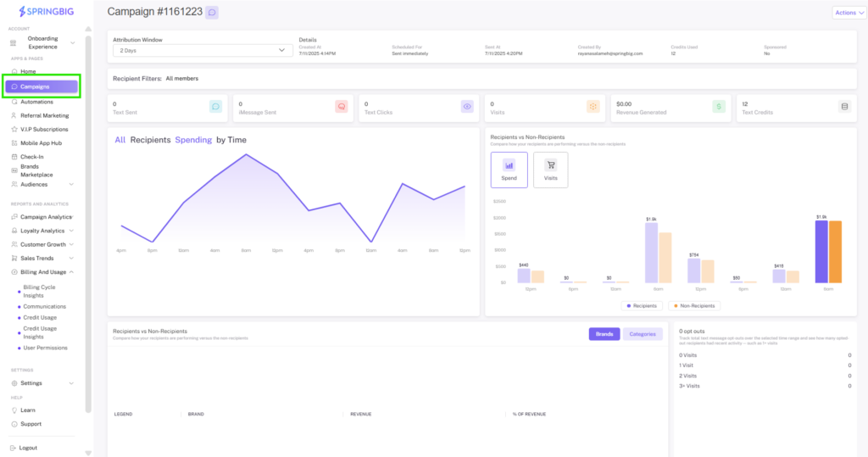Switch to the Categories tab
This screenshot has height=457, width=868.
(643, 334)
